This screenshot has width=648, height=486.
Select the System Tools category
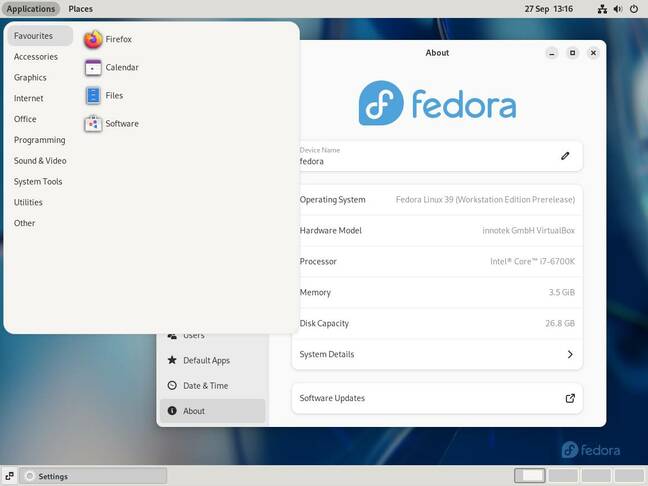(40, 181)
